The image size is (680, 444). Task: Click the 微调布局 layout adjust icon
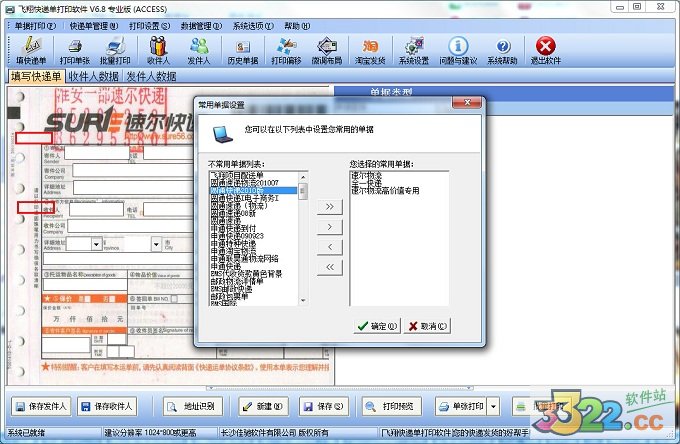[327, 51]
